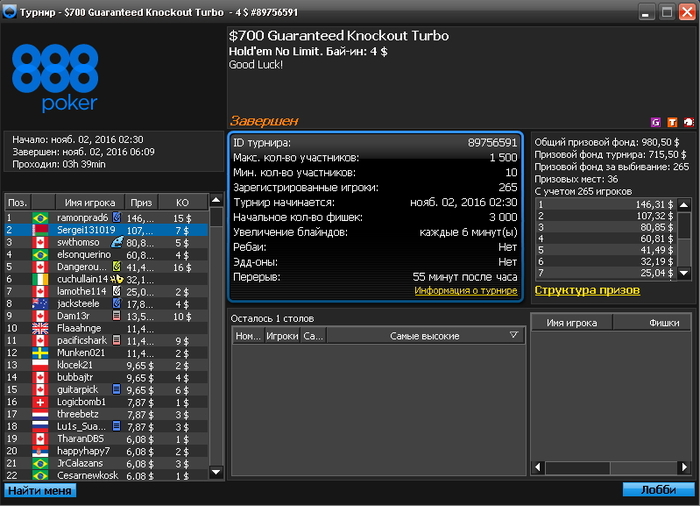Viewport: 700px width, 506px height.
Task: Click the 888poker logo
Action: coord(55,78)
